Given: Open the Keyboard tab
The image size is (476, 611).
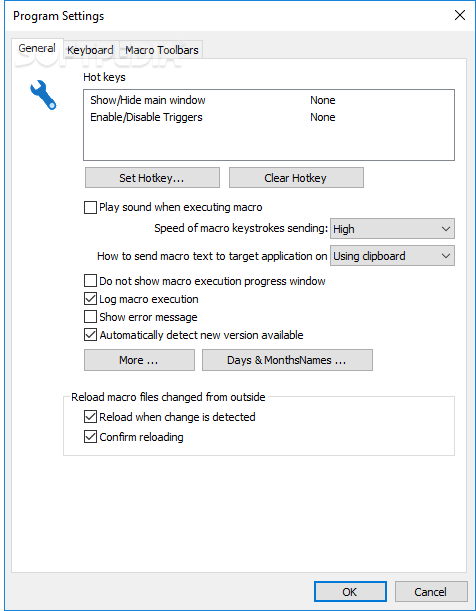Looking at the screenshot, I should click(x=90, y=50).
